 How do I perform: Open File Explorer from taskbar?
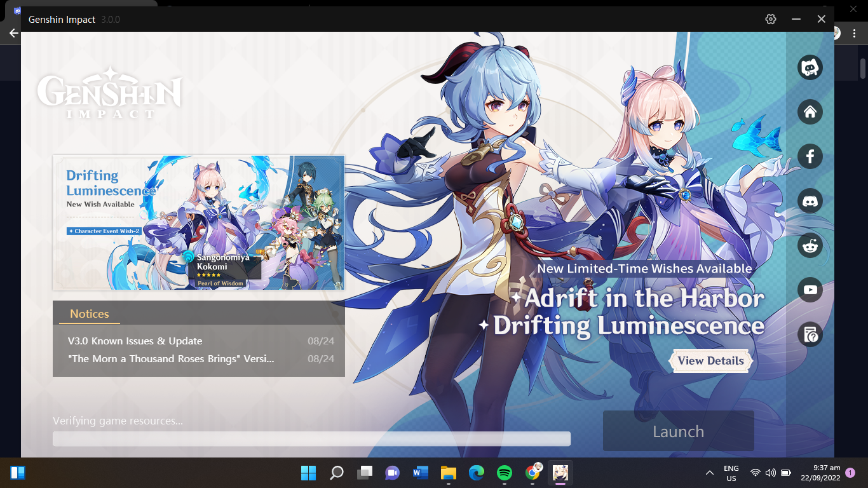[x=449, y=473]
